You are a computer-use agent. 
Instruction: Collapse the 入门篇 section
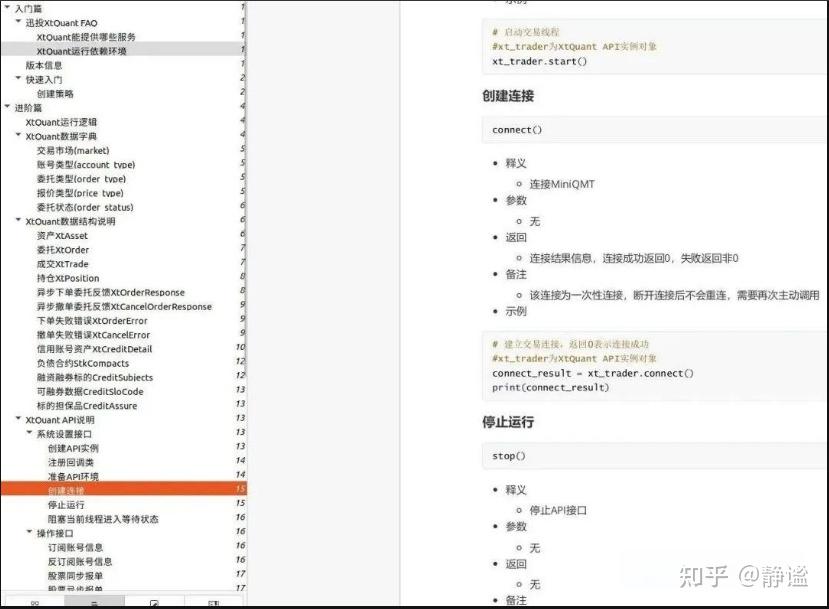[9, 8]
